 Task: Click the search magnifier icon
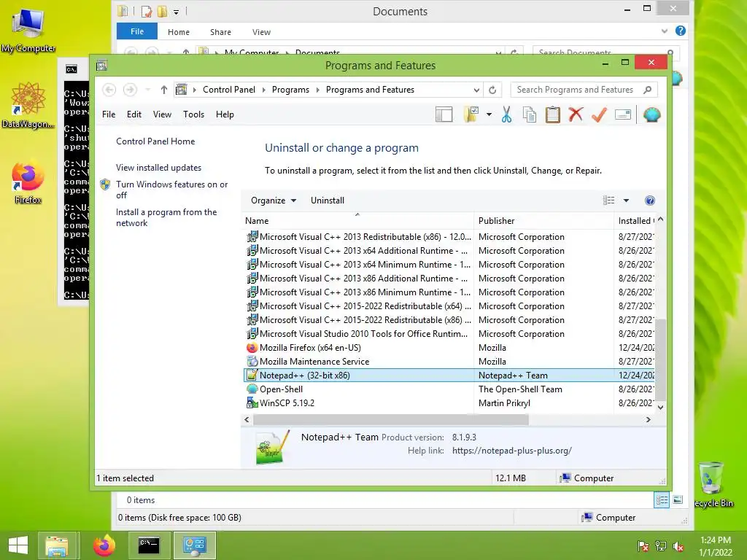click(x=648, y=90)
